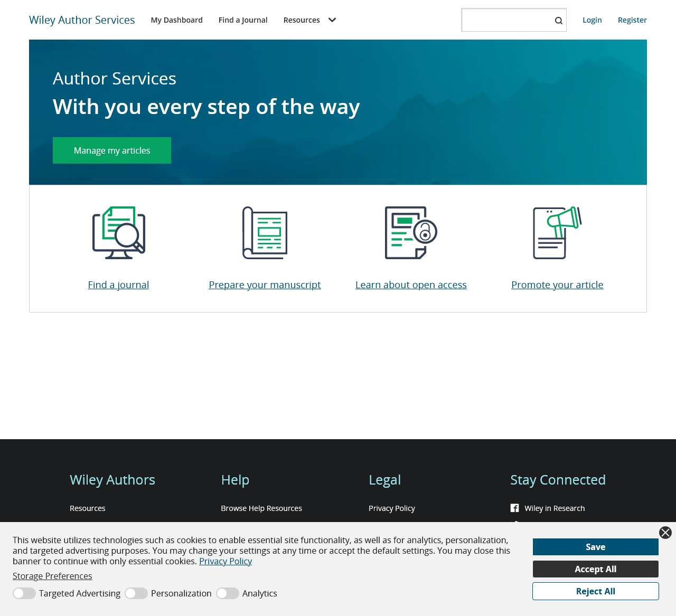Open Browse Help Resources footer link
The width and height of the screenshot is (676, 616).
click(261, 508)
